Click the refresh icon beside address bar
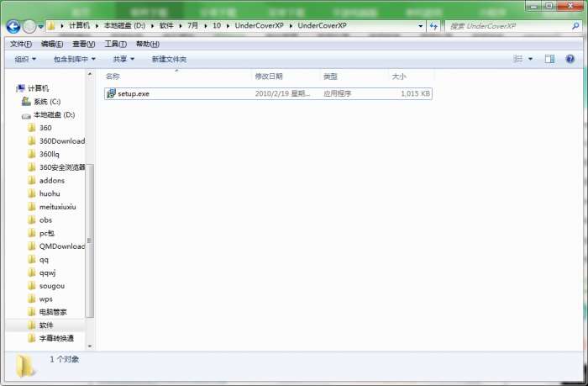588x386 pixels. coord(433,26)
